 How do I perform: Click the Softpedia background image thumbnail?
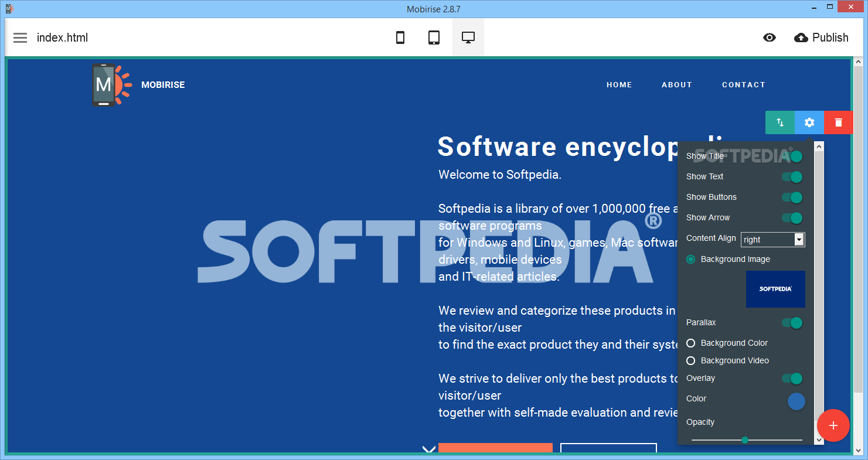[x=775, y=289]
